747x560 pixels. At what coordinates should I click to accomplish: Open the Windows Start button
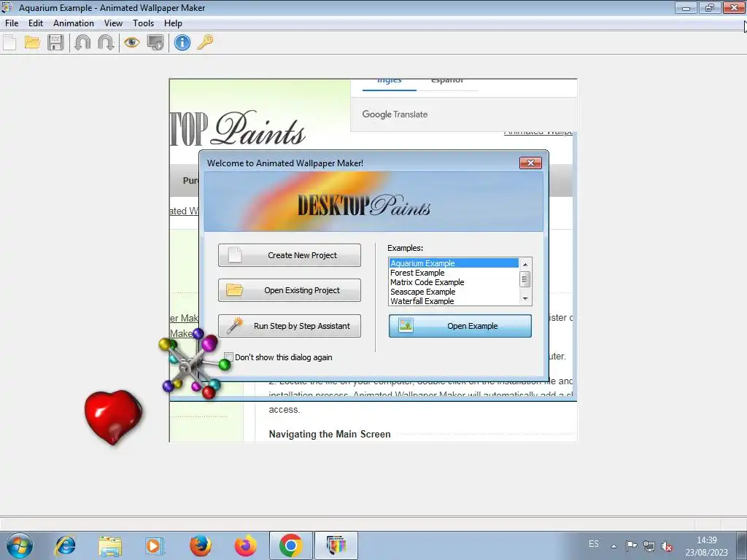point(20,545)
